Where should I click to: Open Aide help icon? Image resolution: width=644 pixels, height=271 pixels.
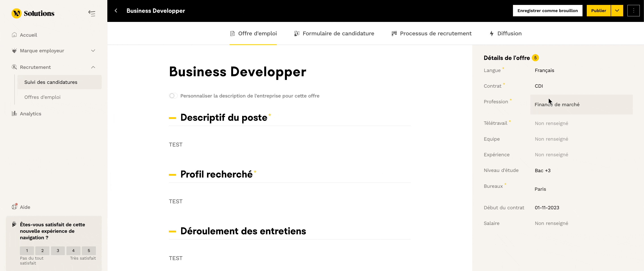tap(14, 207)
